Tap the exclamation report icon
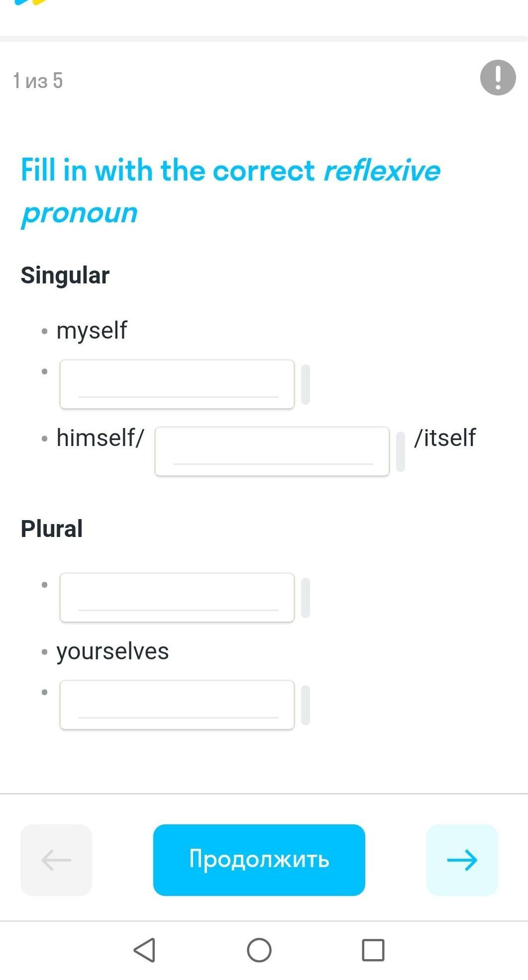This screenshot has width=528, height=980. coord(498,78)
